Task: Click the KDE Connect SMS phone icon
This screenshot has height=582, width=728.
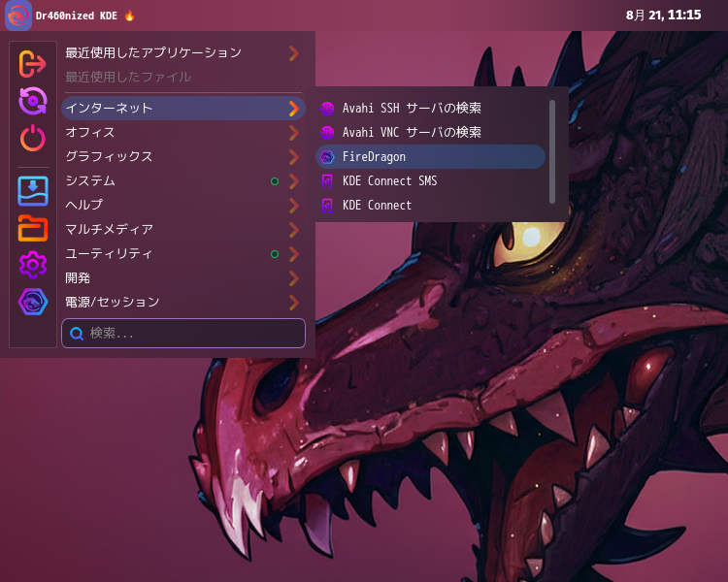Action: [x=327, y=181]
